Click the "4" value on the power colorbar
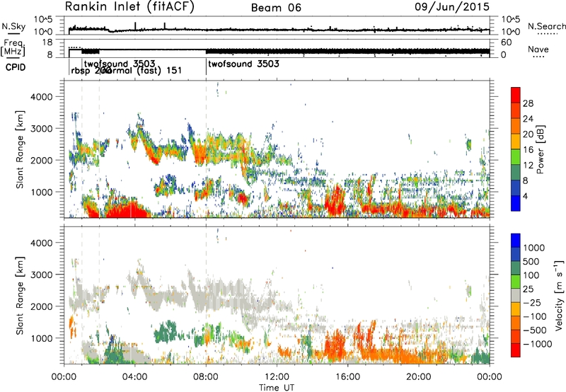Screen dimensions: 566x392 pyautogui.click(x=525, y=197)
